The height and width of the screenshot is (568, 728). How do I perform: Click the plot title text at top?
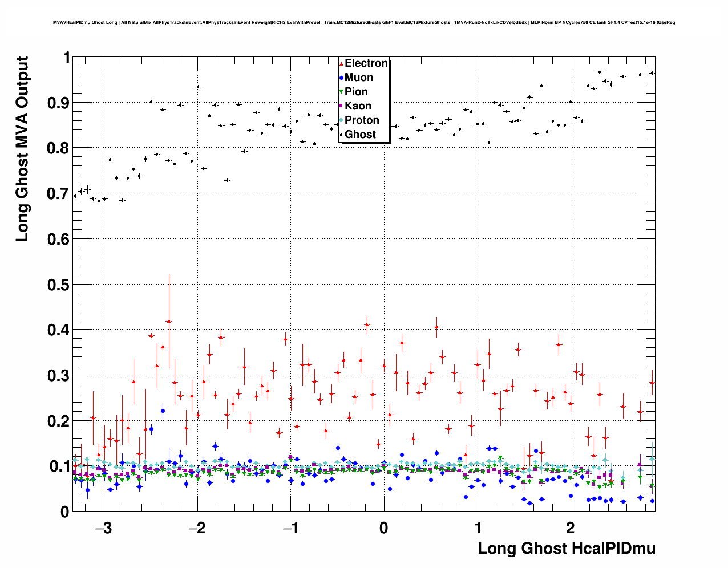coord(364,22)
